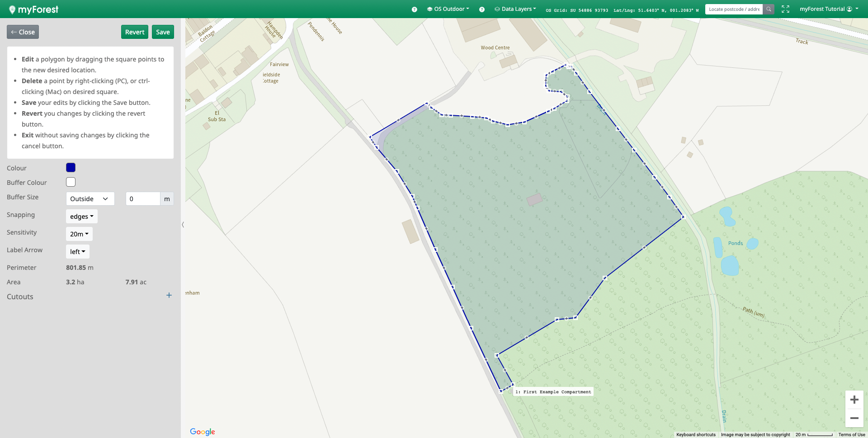Click the search magnifier icon
The image size is (868, 438).
pyautogui.click(x=769, y=9)
